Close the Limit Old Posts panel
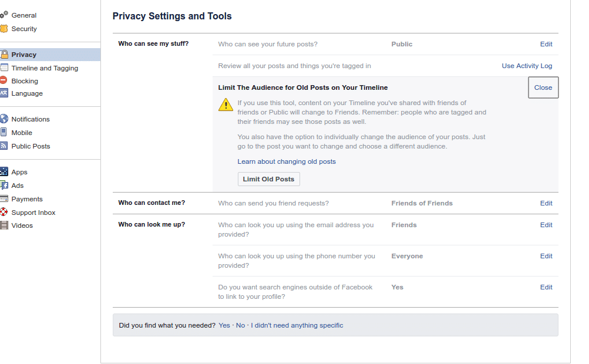Viewport: 589px width, 364px height. pos(543,87)
